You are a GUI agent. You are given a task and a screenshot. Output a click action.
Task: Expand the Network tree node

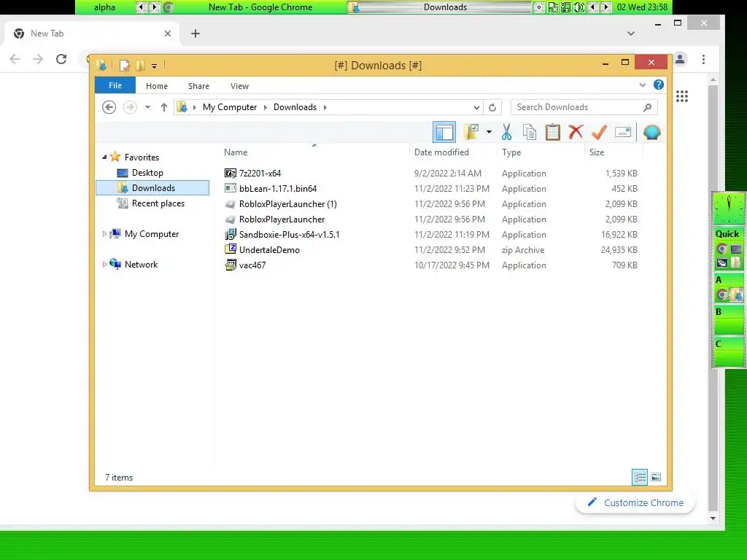click(104, 264)
